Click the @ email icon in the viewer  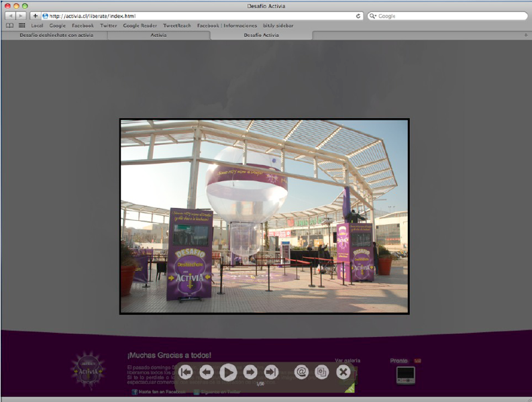(301, 372)
